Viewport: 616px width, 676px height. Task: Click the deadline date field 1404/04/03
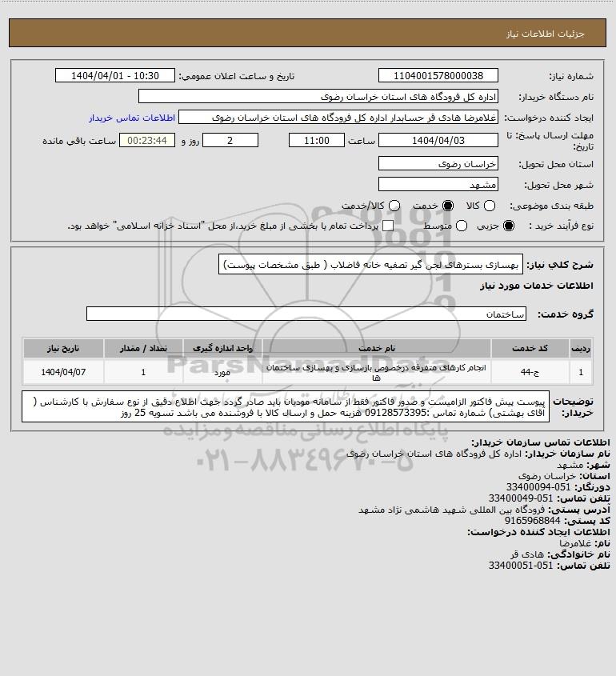click(438, 140)
